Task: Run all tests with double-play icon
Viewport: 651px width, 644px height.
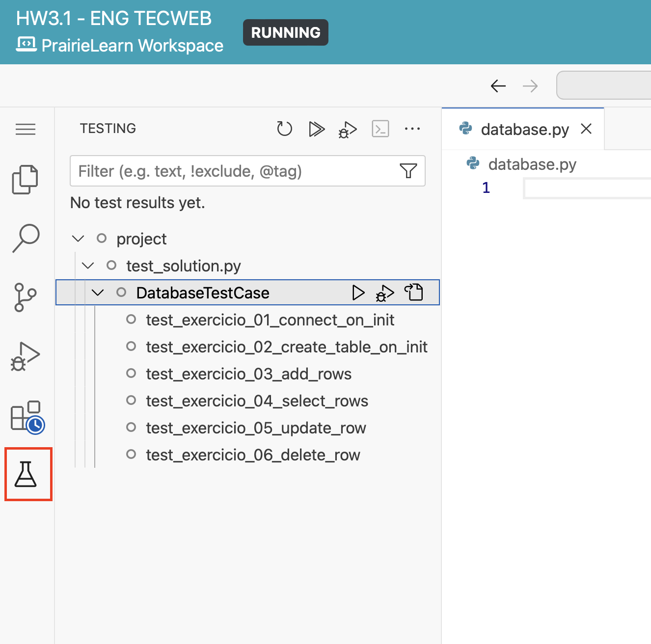Action: [x=317, y=129]
